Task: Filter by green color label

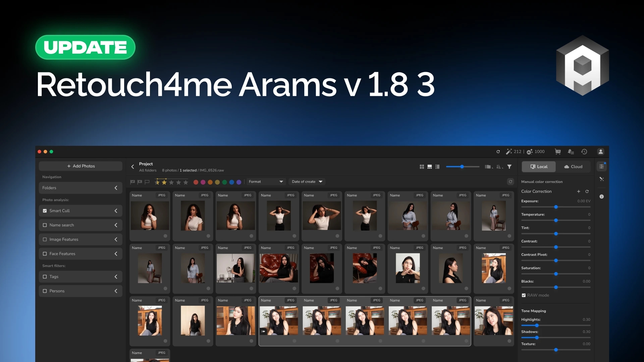Action: [224, 182]
